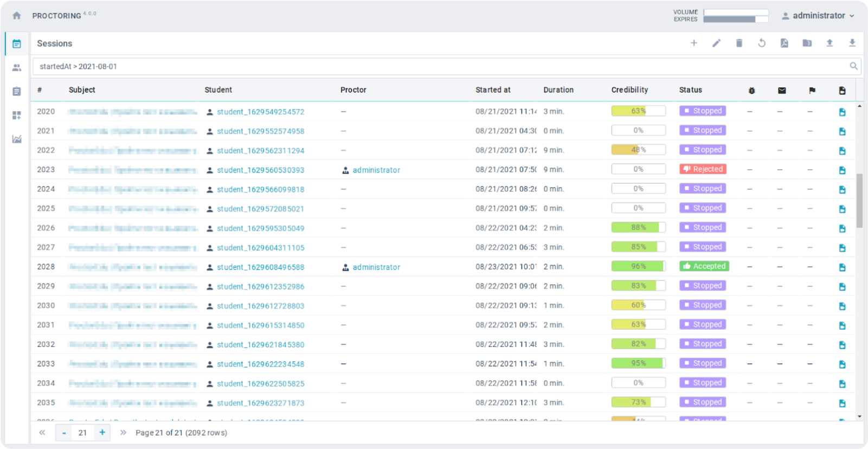Click the add session plus icon
The height and width of the screenshot is (449, 868).
pyautogui.click(x=693, y=43)
